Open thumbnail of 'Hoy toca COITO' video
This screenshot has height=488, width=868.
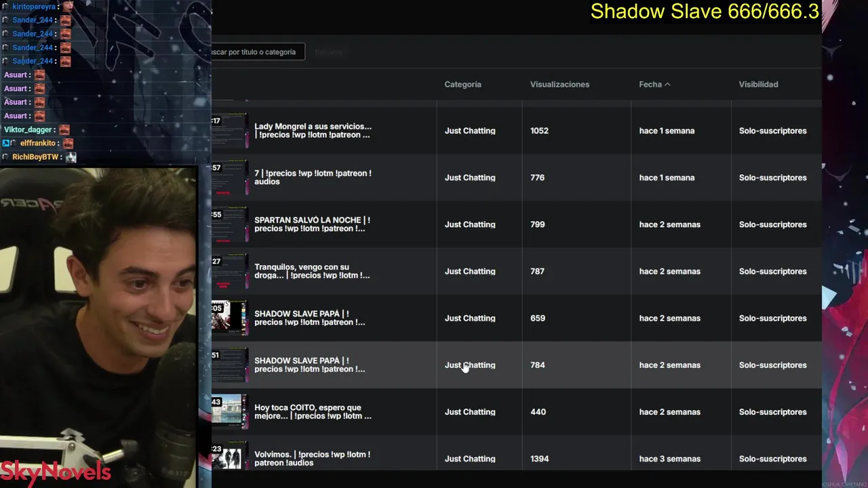click(230, 411)
